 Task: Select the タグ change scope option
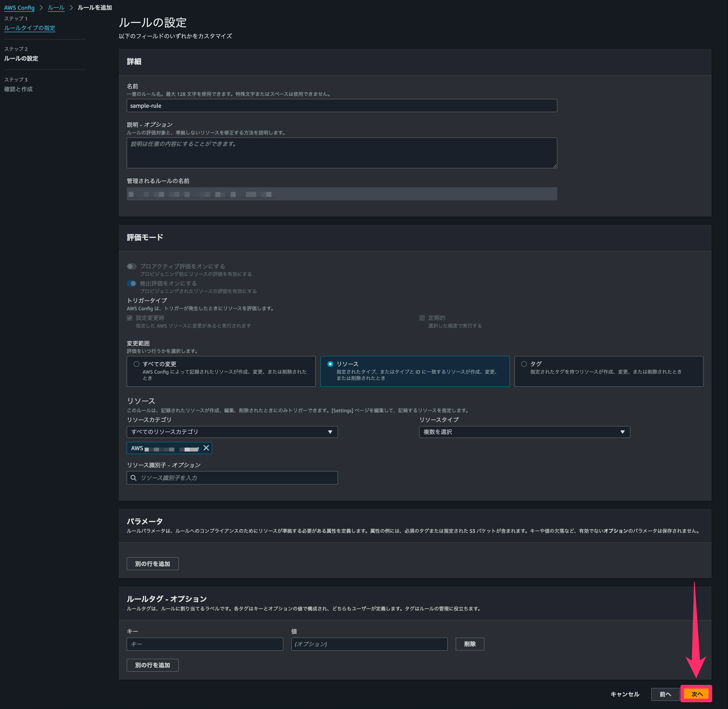click(x=524, y=364)
